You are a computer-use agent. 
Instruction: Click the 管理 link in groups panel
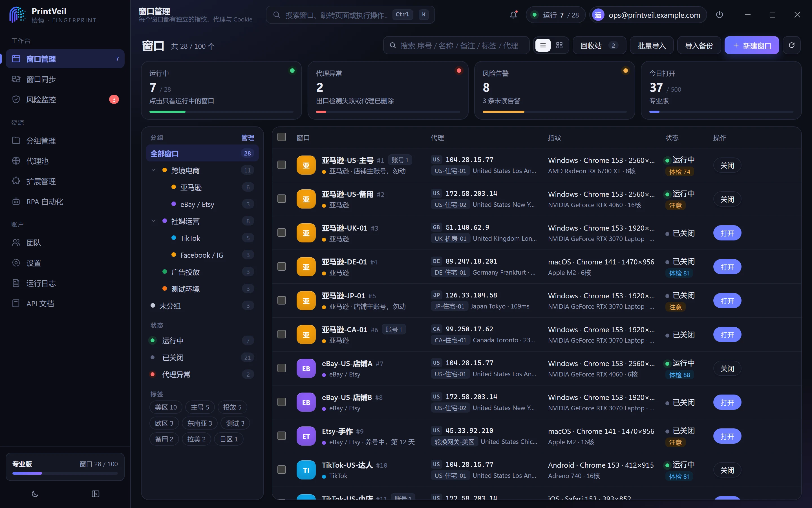(248, 138)
